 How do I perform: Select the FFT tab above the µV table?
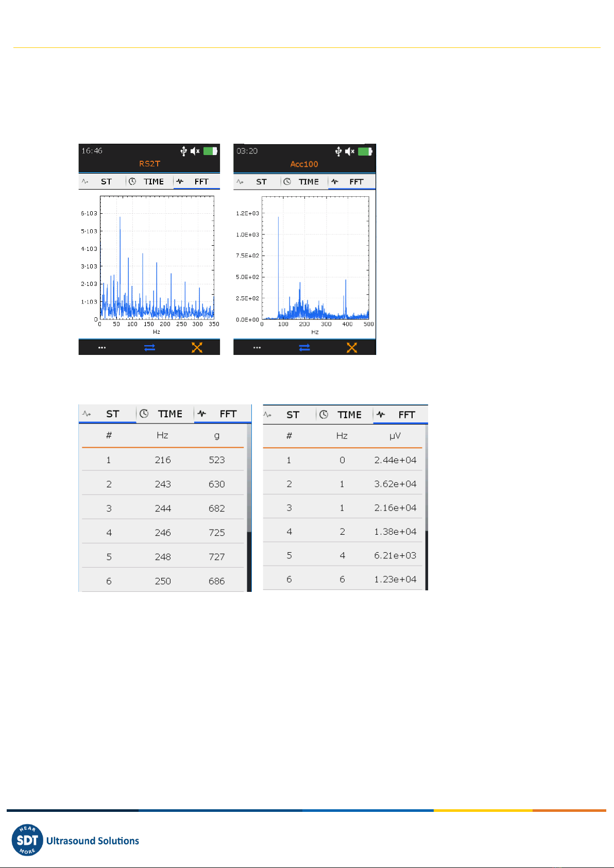click(x=401, y=415)
